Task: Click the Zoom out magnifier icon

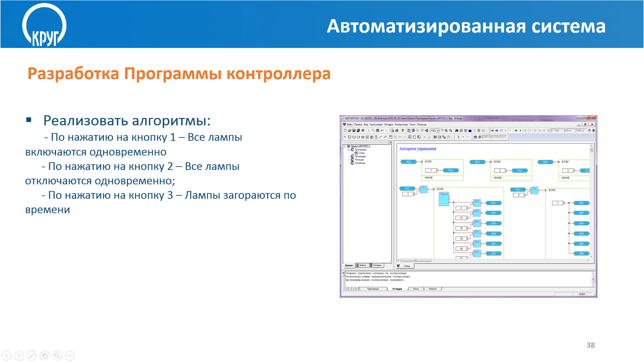Action: (450, 130)
